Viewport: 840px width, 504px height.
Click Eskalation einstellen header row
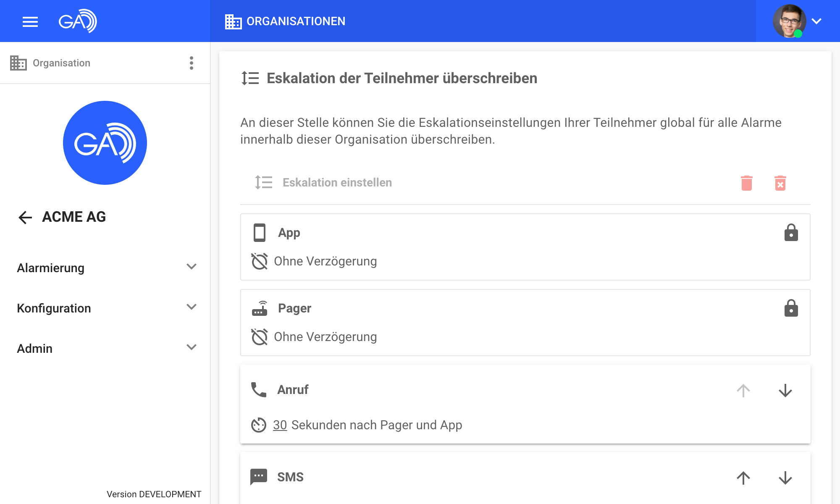click(x=337, y=183)
